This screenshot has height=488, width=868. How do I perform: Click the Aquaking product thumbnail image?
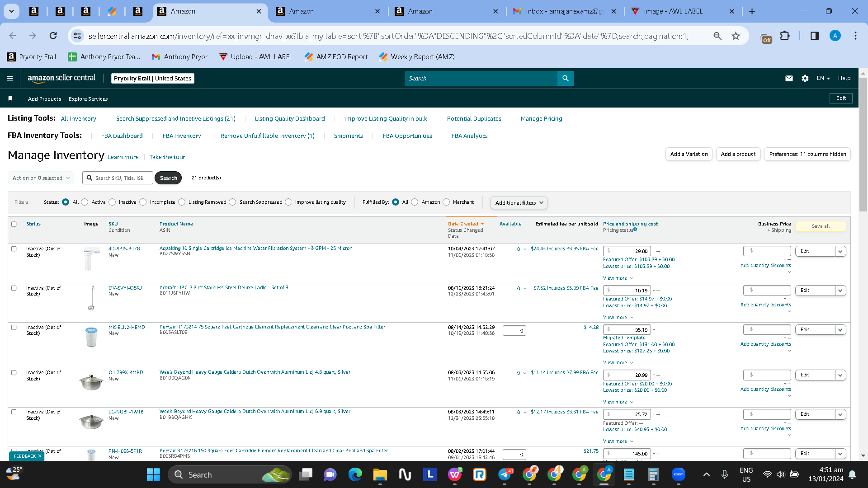click(91, 259)
